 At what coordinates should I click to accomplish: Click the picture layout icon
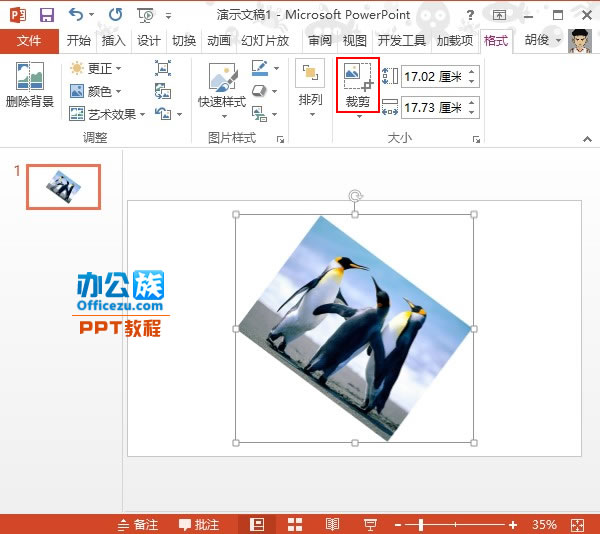click(260, 114)
